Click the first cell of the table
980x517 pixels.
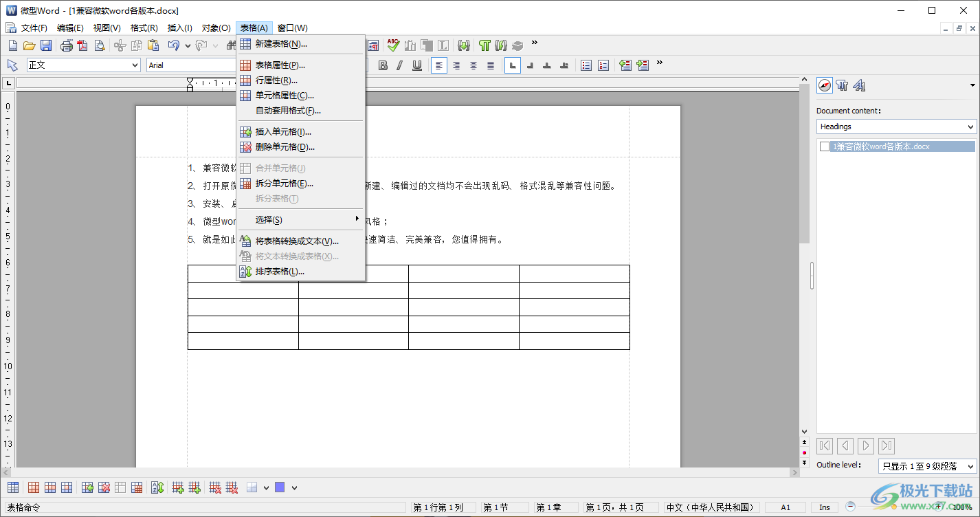pyautogui.click(x=243, y=274)
